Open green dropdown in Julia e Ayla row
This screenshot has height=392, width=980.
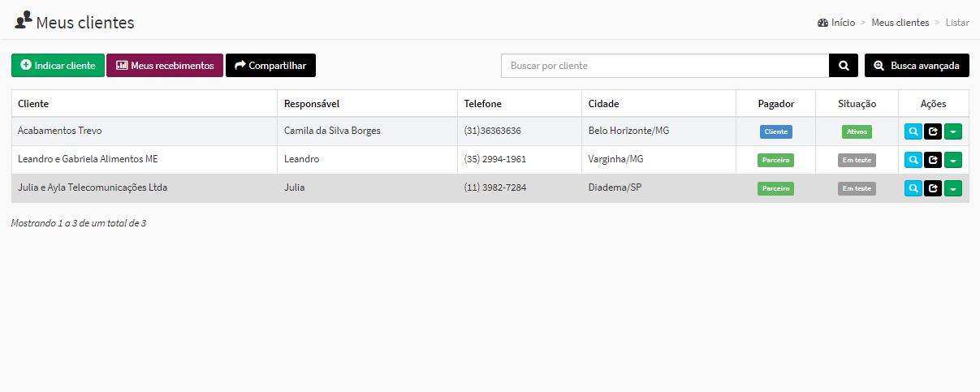tap(953, 188)
